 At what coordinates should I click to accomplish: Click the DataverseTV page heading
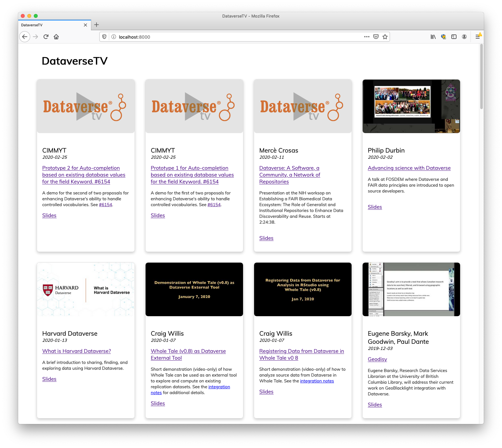[75, 61]
